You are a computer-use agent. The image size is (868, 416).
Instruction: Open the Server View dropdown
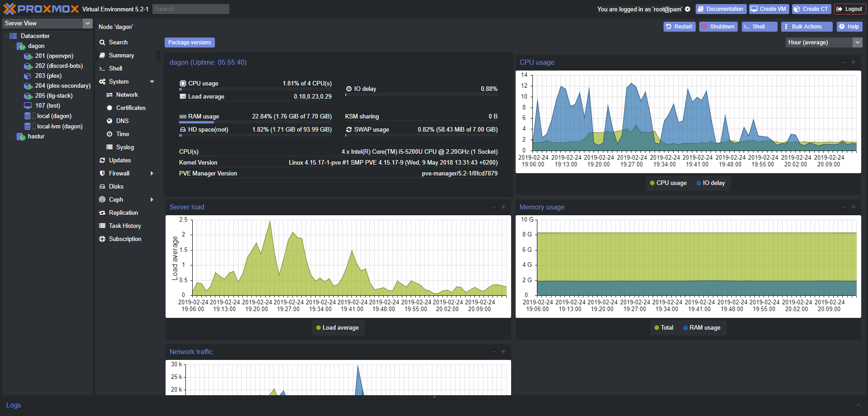pyautogui.click(x=87, y=24)
